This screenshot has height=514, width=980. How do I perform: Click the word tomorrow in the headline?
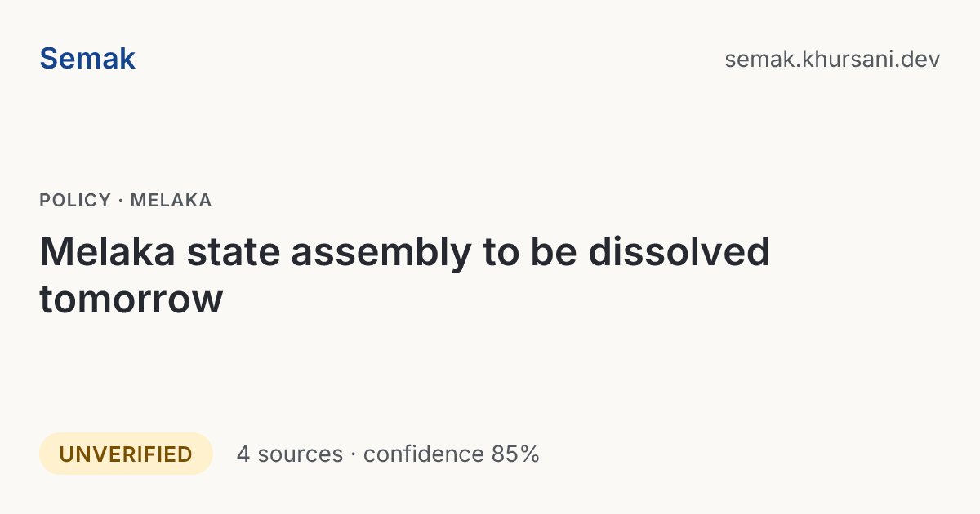tap(131, 299)
